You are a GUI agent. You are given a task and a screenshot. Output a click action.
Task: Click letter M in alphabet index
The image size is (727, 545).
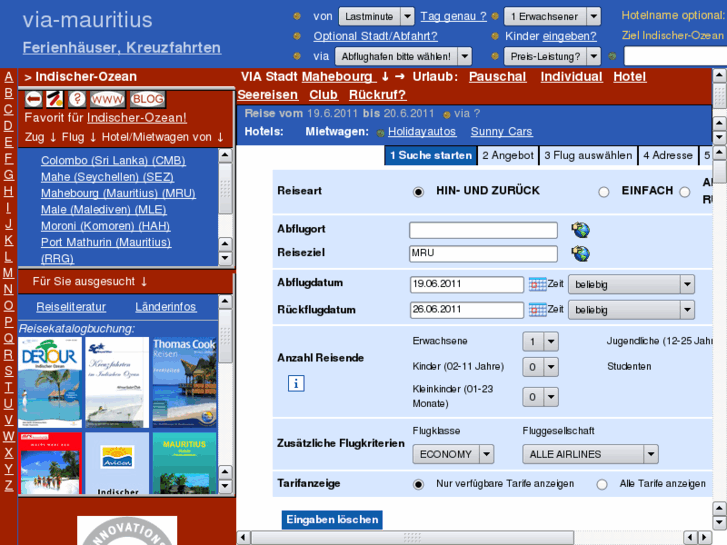8,273
